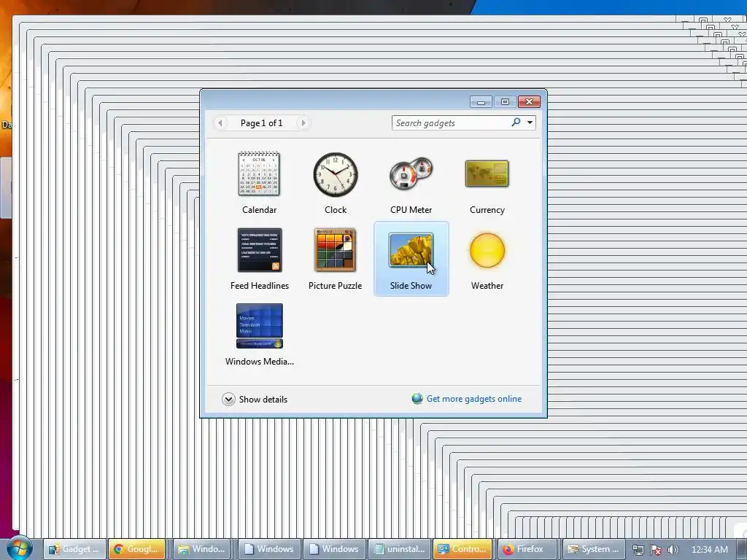
Task: Click the Clock label text
Action: (x=336, y=209)
